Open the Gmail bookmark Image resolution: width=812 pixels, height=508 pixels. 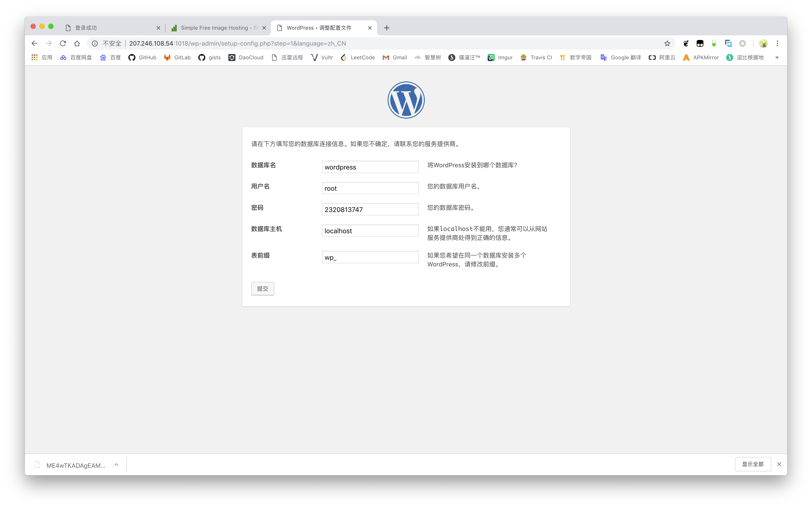395,58
